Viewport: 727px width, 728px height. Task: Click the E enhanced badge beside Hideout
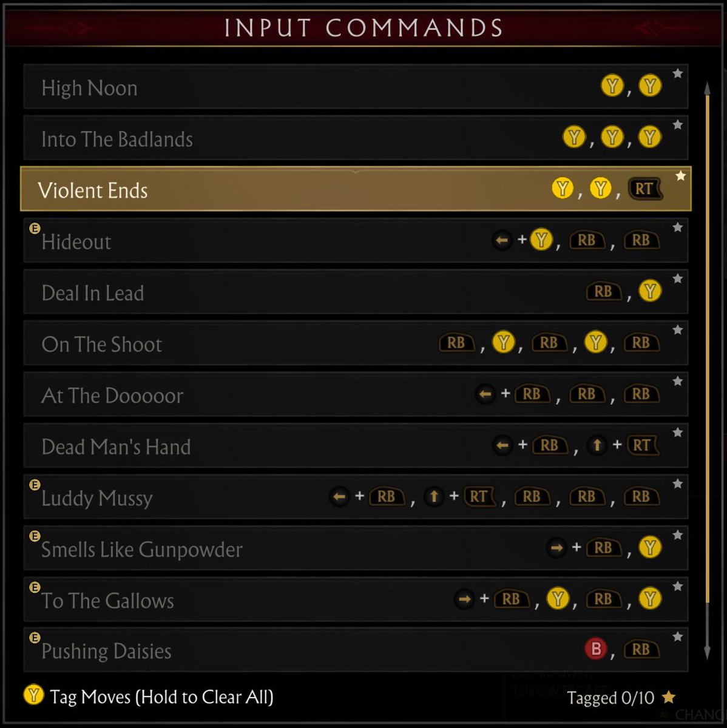coord(35,229)
